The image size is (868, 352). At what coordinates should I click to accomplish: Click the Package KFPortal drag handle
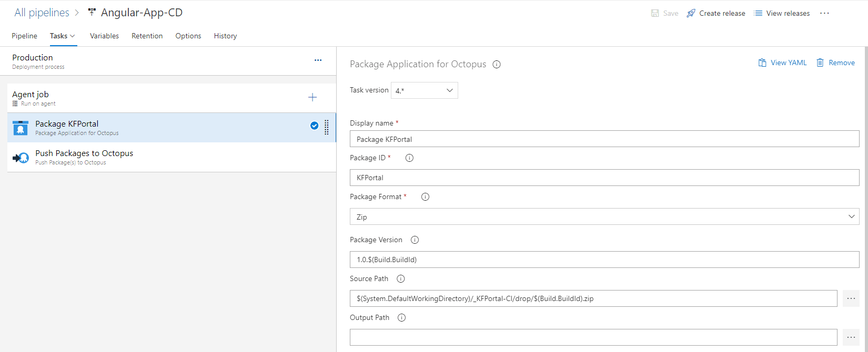click(x=327, y=128)
